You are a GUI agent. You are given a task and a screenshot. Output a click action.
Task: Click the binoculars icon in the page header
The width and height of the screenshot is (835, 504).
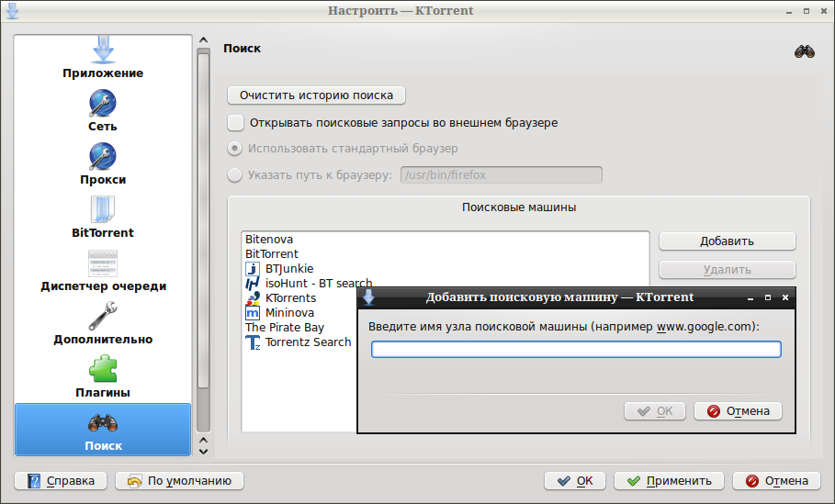(x=804, y=51)
